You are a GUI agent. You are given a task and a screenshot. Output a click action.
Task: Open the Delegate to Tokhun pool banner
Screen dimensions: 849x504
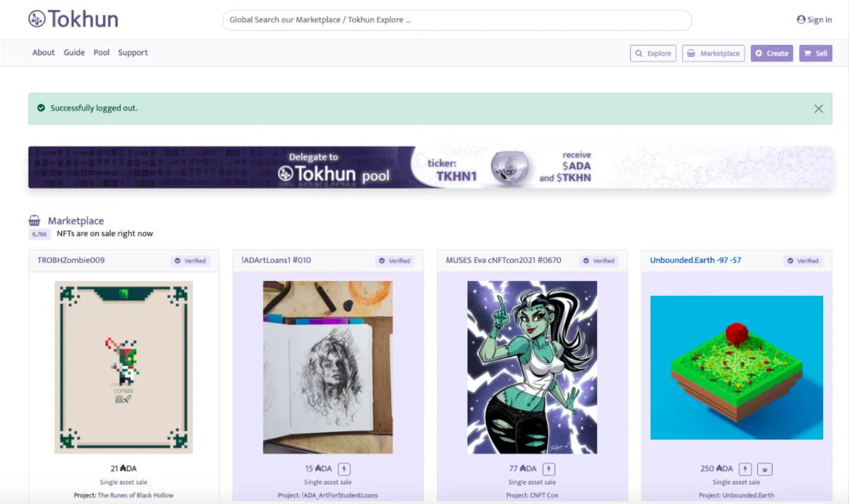(x=430, y=168)
